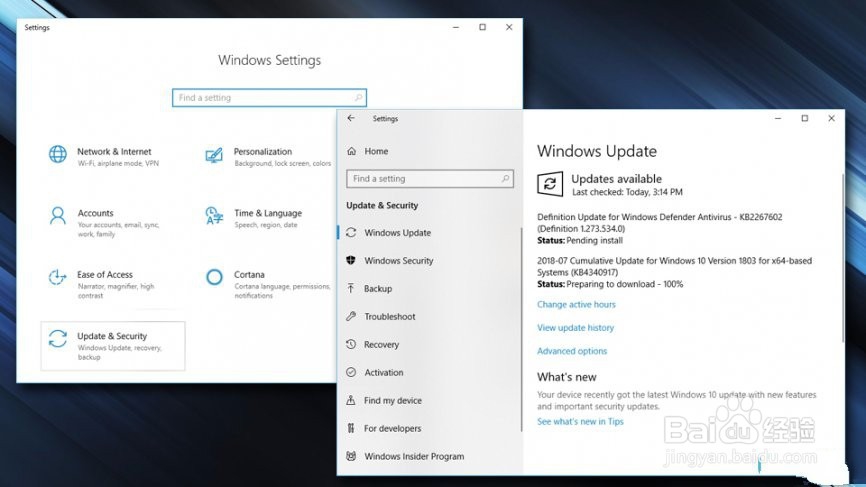Click Network & Internet tile label
Viewport: 866px width, 487px height.
point(114,151)
